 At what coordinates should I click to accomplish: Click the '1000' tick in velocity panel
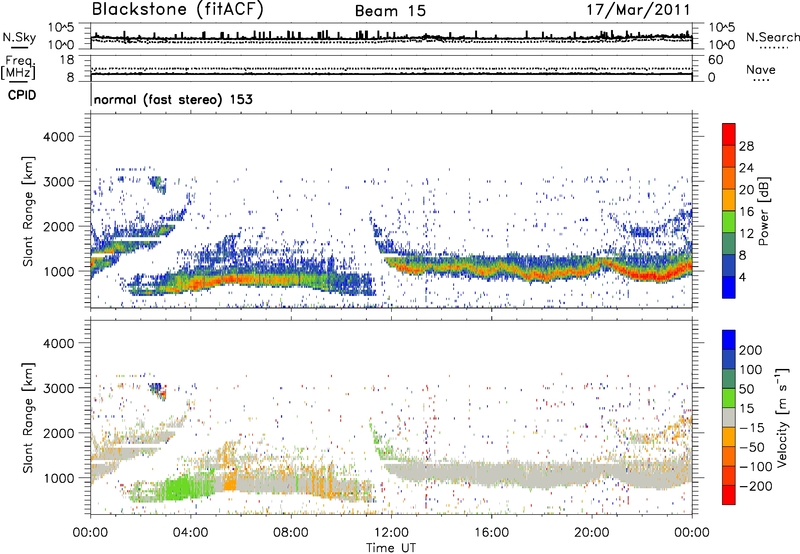point(58,478)
